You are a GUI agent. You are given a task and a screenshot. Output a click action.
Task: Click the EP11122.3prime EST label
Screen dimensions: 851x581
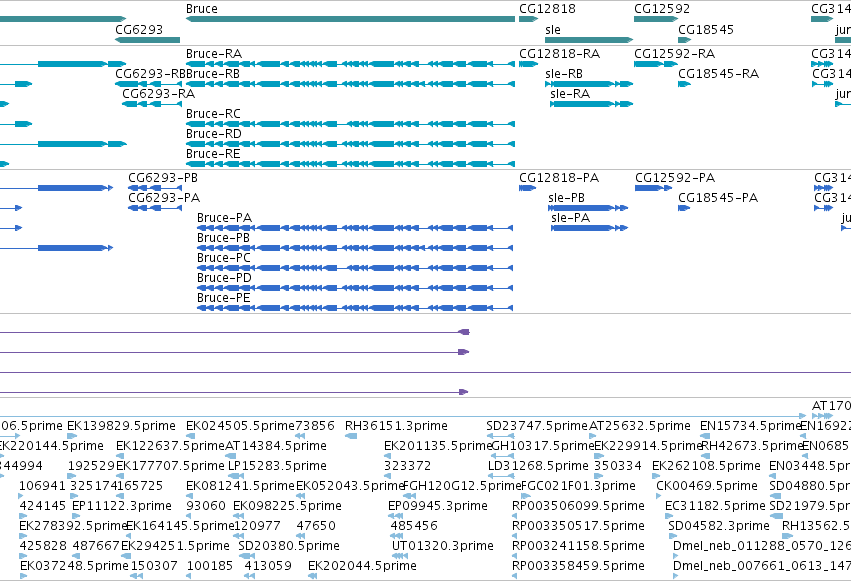click(x=122, y=506)
